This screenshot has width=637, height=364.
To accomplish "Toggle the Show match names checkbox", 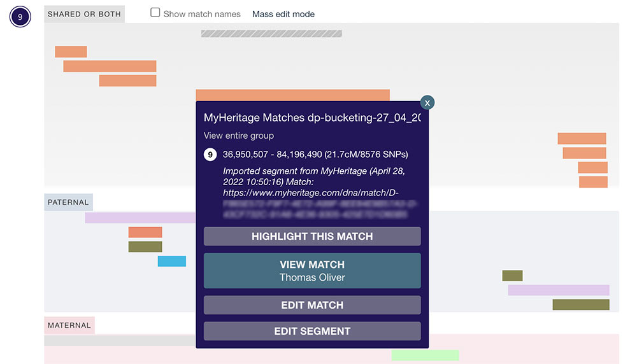I will tap(155, 13).
